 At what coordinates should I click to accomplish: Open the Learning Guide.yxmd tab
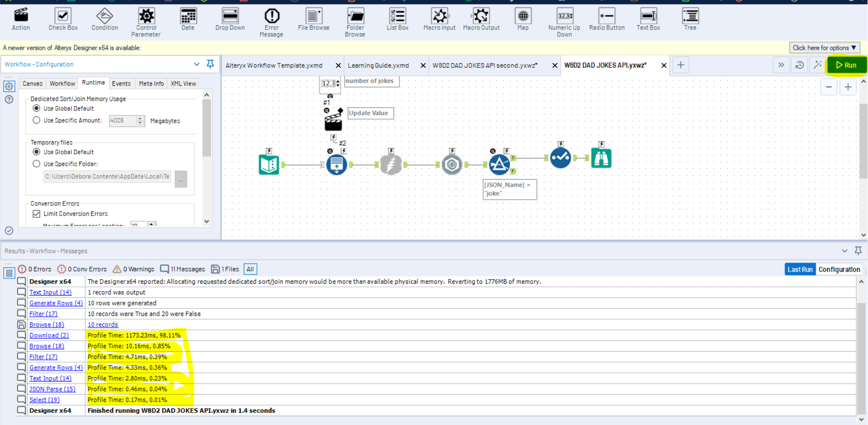tap(378, 66)
